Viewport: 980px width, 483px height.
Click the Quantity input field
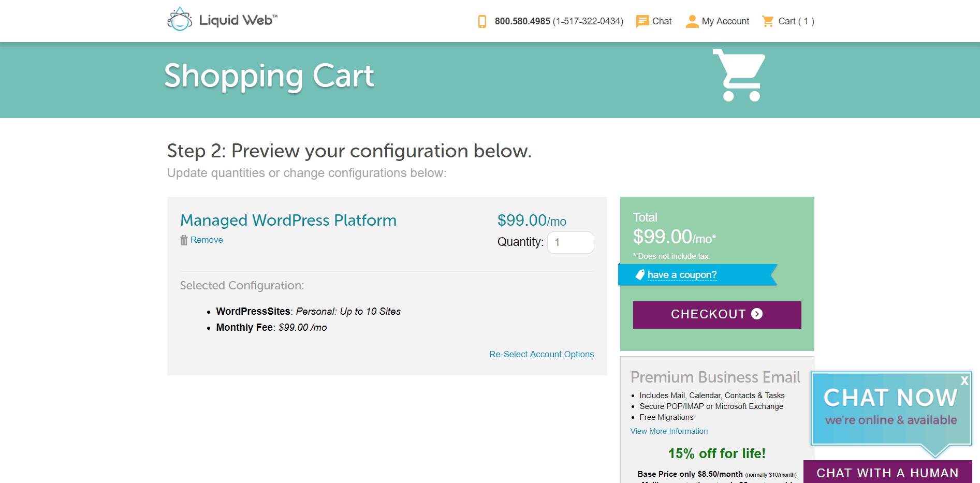571,242
